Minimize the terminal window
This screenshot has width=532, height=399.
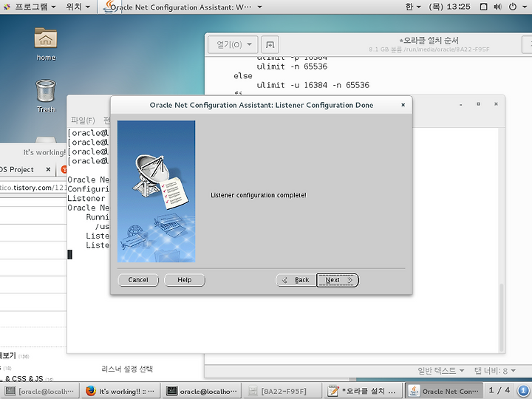coord(461,104)
